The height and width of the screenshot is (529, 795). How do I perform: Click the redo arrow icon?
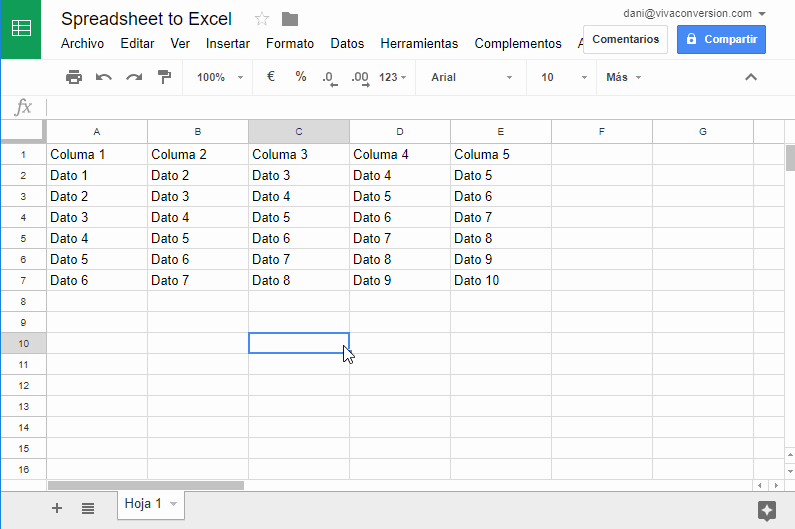coord(133,77)
